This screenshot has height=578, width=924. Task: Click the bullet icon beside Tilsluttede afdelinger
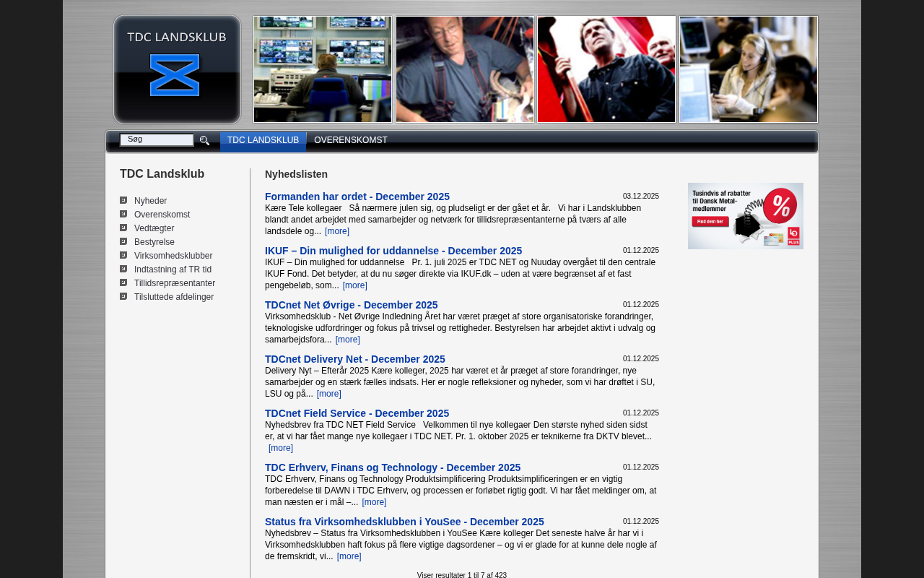[123, 296]
